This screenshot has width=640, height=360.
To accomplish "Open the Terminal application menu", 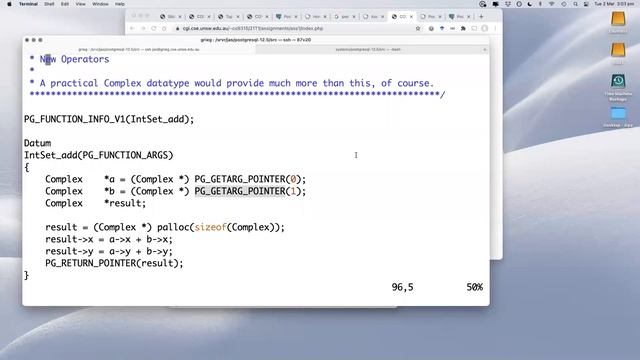I will (28, 4).
